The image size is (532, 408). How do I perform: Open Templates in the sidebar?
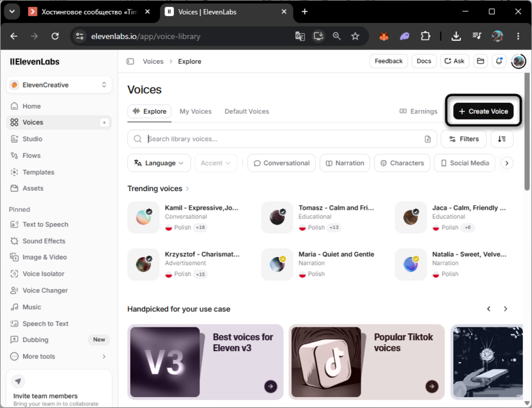[x=59, y=172]
